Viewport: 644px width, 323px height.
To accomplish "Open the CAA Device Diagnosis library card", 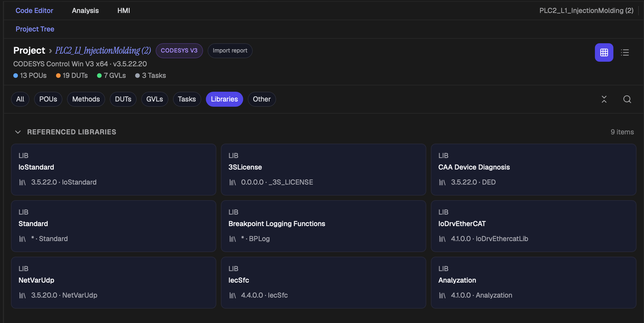I will point(533,169).
